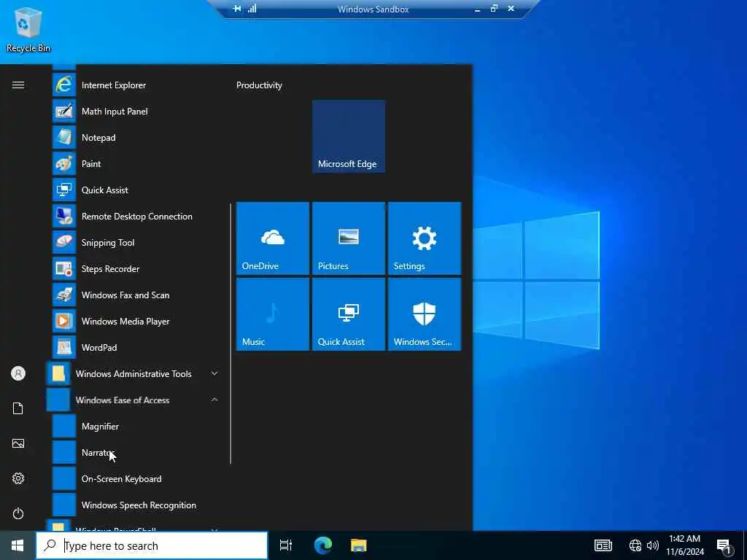Viewport: 747px width, 560px height.
Task: Open File Explorer on the taskbar
Action: click(359, 545)
